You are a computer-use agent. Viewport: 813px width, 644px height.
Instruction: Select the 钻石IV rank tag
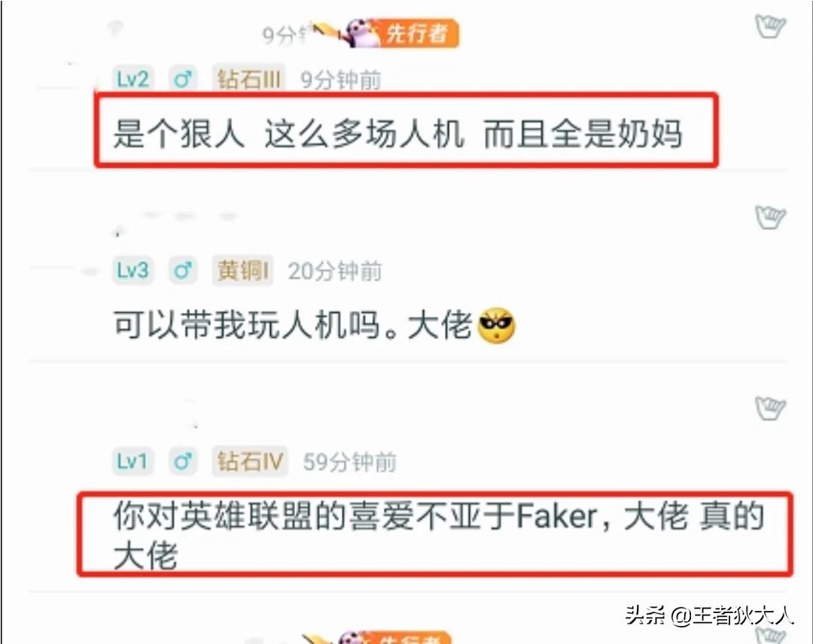coord(250,461)
